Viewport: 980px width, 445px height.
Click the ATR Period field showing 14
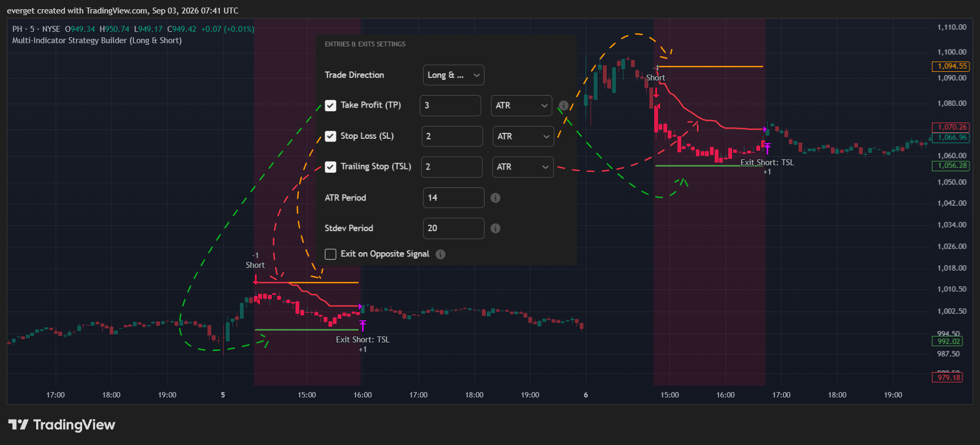453,198
